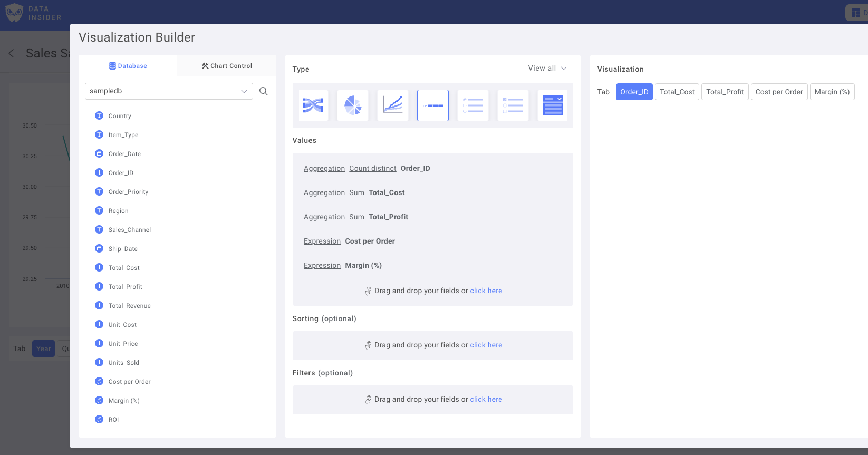This screenshot has width=868, height=455.
Task: Choose the checkbox list filter type
Action: pyautogui.click(x=513, y=105)
